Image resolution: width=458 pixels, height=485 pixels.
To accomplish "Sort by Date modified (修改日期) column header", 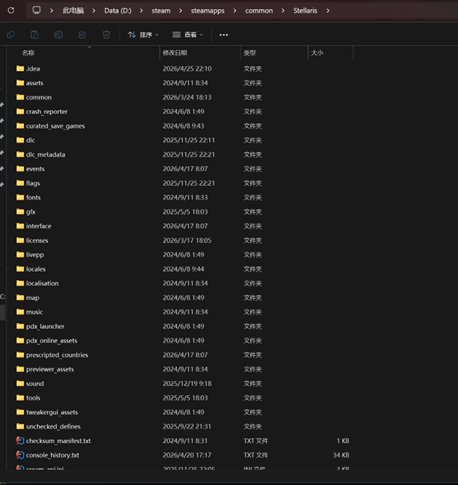I will 175,53.
